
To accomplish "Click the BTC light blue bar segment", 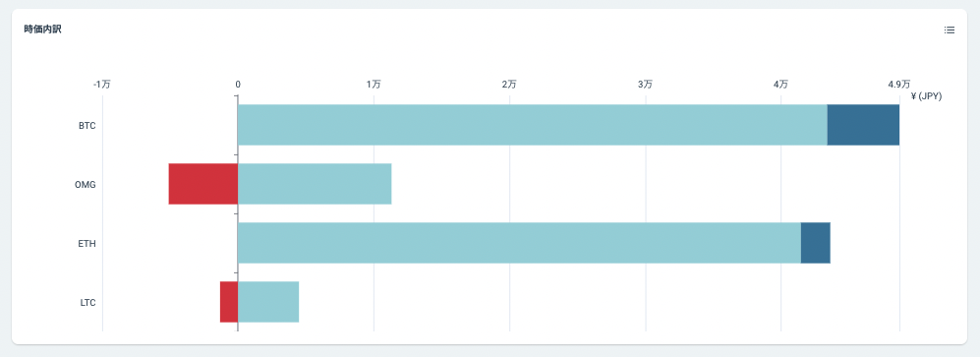I will pyautogui.click(x=533, y=125).
